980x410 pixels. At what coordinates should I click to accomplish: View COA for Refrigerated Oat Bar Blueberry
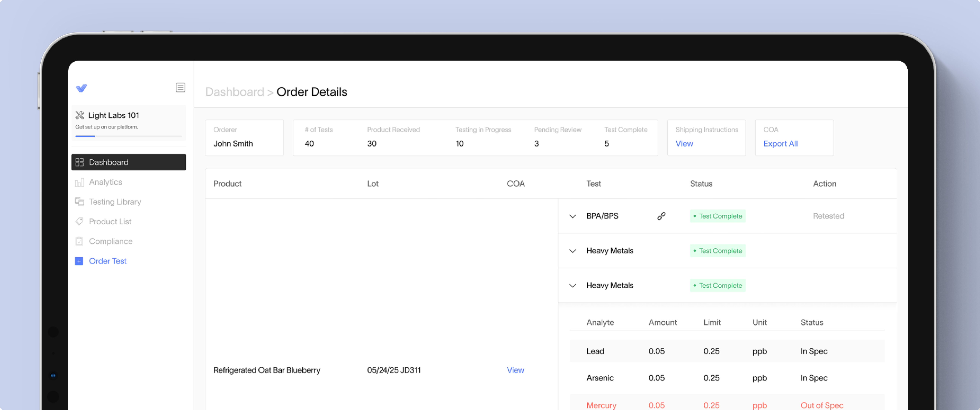coord(515,370)
